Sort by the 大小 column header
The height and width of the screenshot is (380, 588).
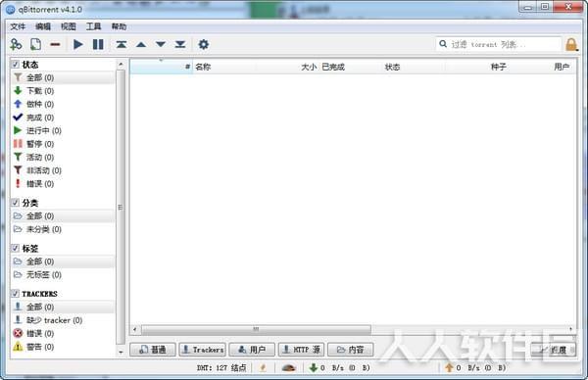[287, 67]
